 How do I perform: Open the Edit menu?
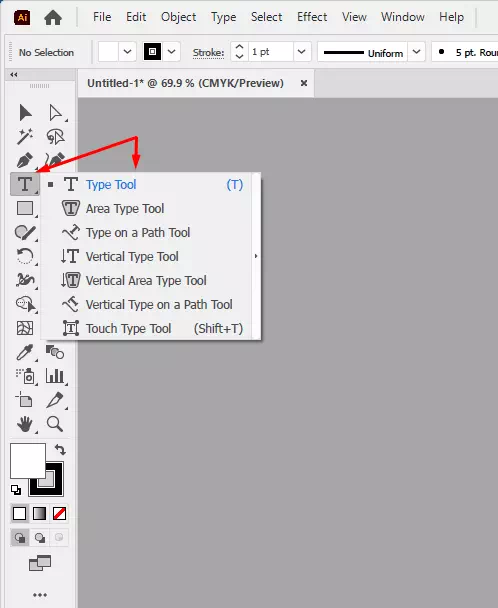pos(136,17)
